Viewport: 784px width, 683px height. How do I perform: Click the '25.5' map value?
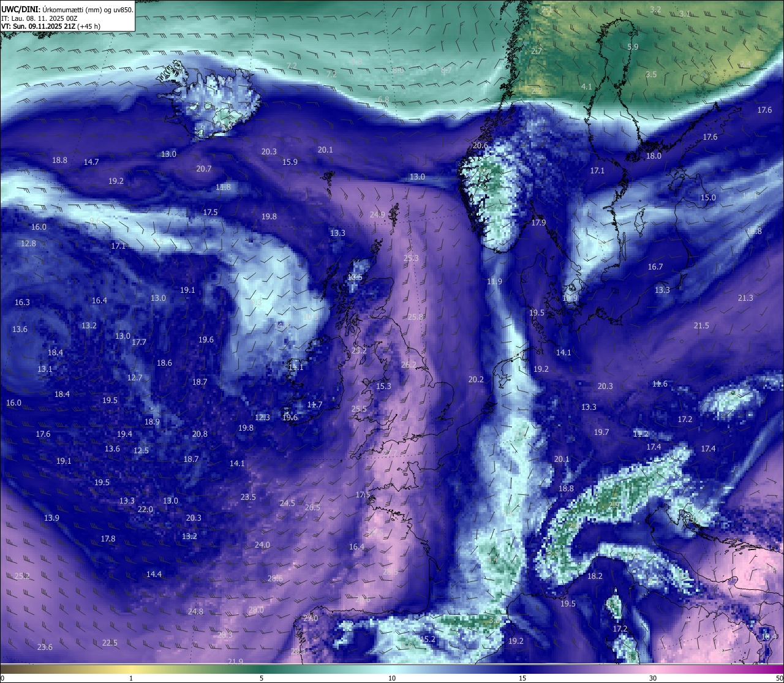(x=359, y=409)
